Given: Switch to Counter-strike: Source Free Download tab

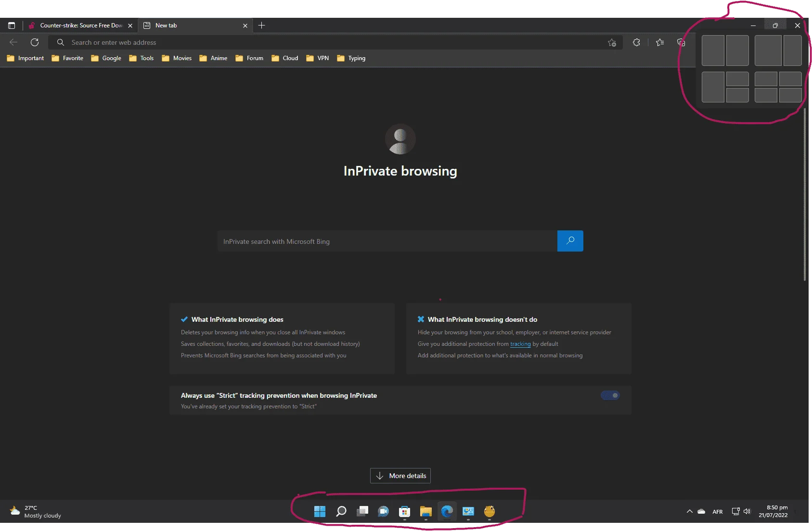Looking at the screenshot, I should (x=80, y=25).
